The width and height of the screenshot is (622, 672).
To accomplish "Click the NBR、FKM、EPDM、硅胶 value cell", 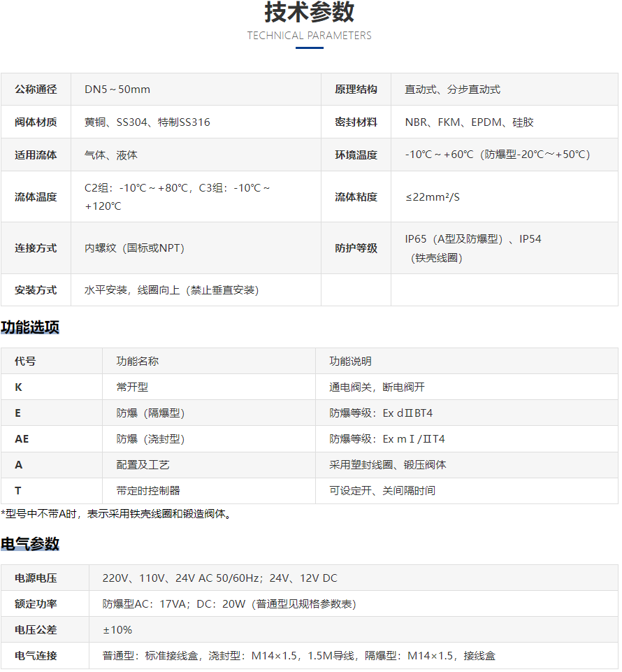I will 469,122.
